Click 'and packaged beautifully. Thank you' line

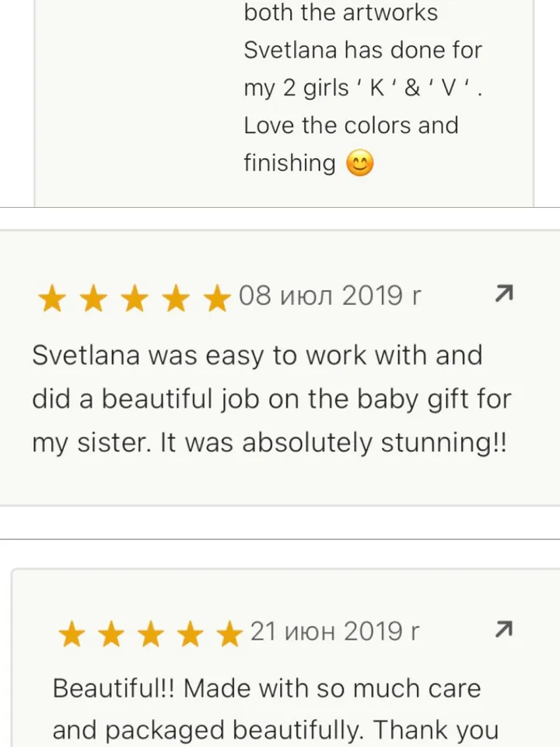tap(275, 731)
